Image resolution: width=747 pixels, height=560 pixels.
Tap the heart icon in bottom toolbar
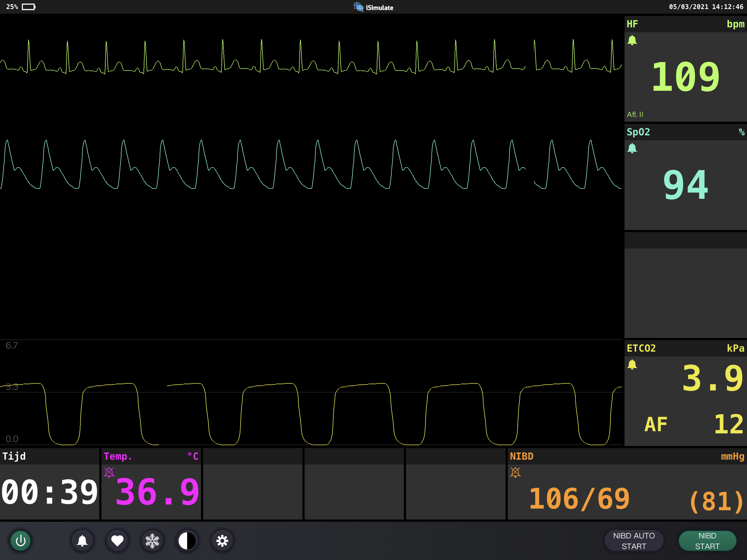(118, 541)
